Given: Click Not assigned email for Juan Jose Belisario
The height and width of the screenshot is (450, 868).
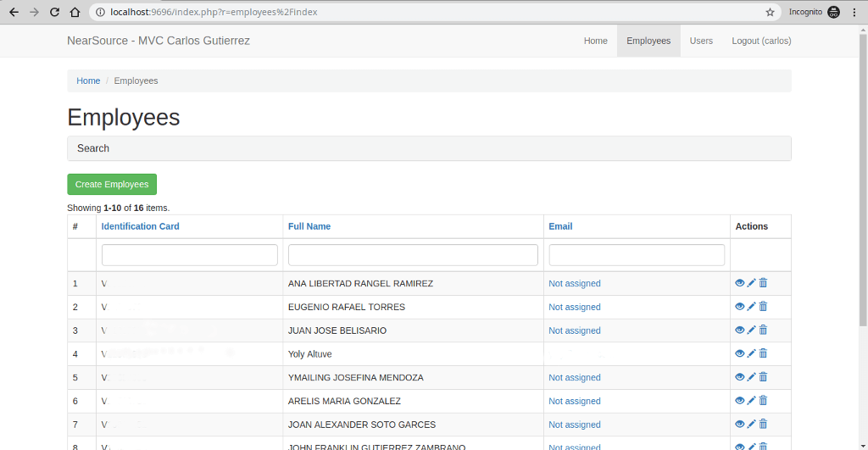Looking at the screenshot, I should pyautogui.click(x=574, y=331).
